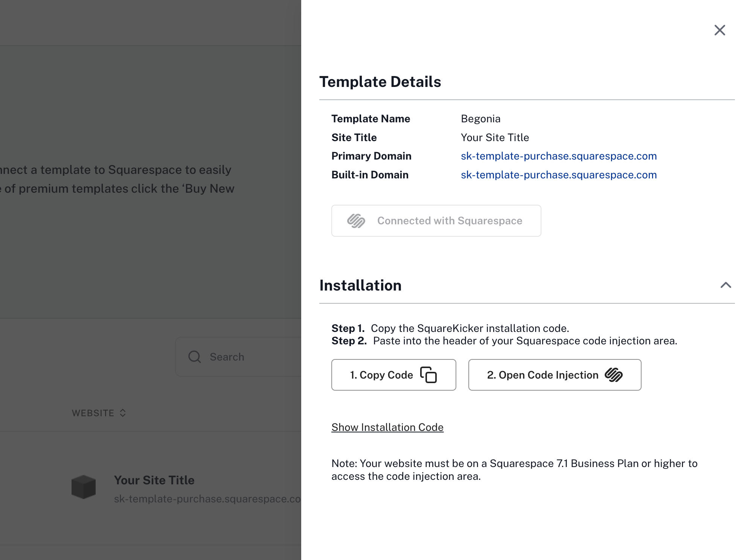Click the 1. Copy Code button
The image size is (750, 560).
(x=393, y=375)
